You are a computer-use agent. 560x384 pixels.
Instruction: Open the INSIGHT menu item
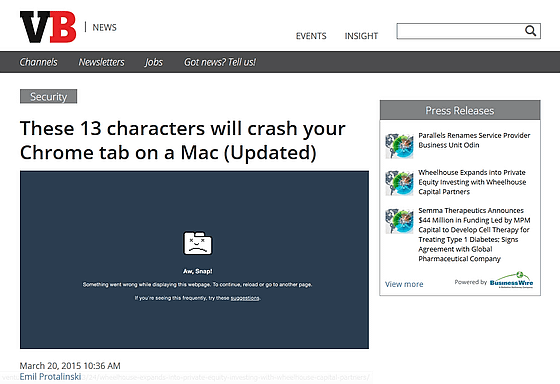click(x=361, y=36)
